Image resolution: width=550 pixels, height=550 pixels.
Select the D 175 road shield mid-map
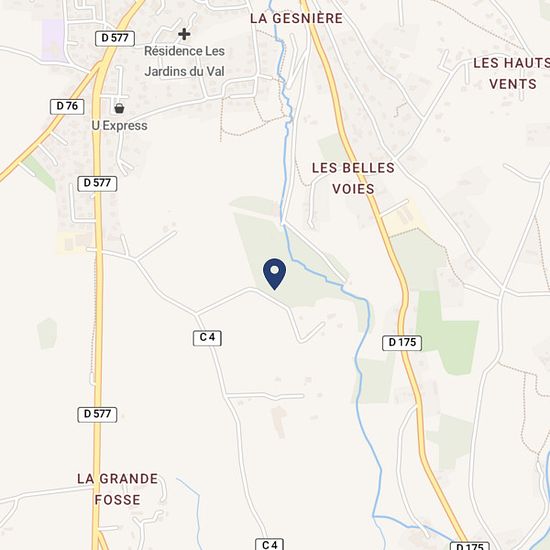tap(402, 343)
